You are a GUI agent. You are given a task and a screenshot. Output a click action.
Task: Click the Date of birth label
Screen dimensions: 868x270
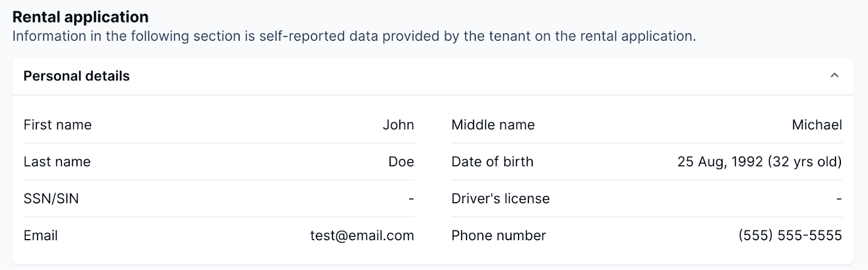(492, 162)
